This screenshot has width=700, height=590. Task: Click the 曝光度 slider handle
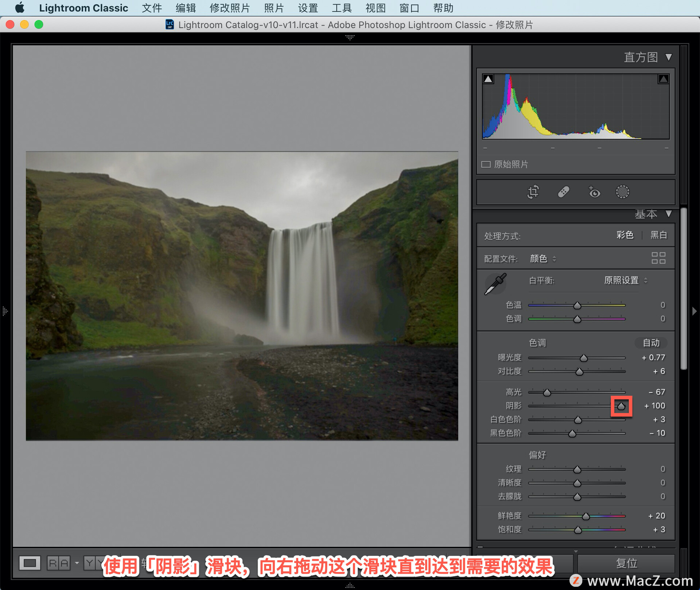point(584,358)
